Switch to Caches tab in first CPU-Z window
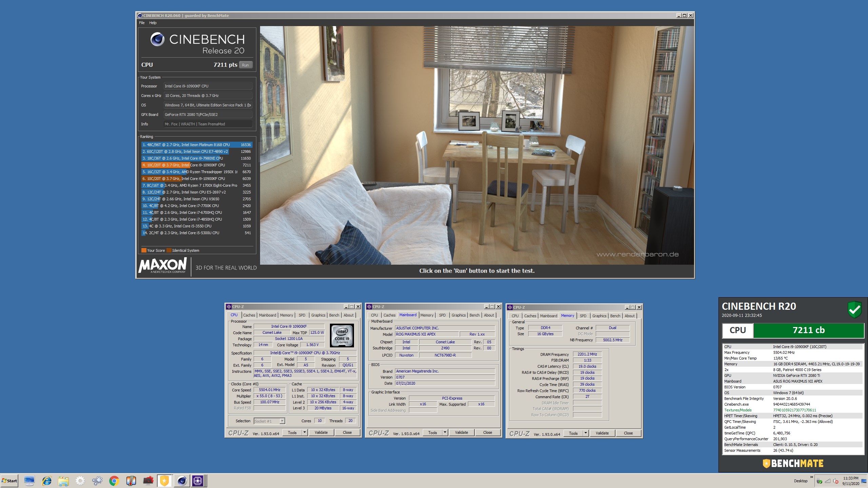This screenshot has height=488, width=868. click(249, 315)
